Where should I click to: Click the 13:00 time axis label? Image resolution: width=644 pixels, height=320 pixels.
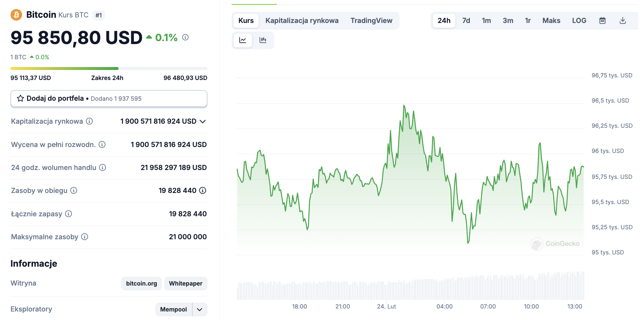point(575,306)
